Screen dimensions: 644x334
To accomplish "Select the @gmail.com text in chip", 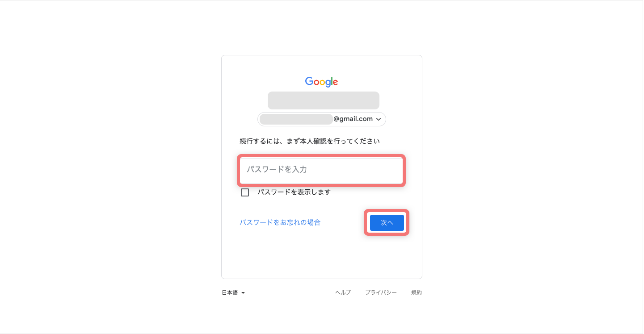I will pyautogui.click(x=353, y=119).
